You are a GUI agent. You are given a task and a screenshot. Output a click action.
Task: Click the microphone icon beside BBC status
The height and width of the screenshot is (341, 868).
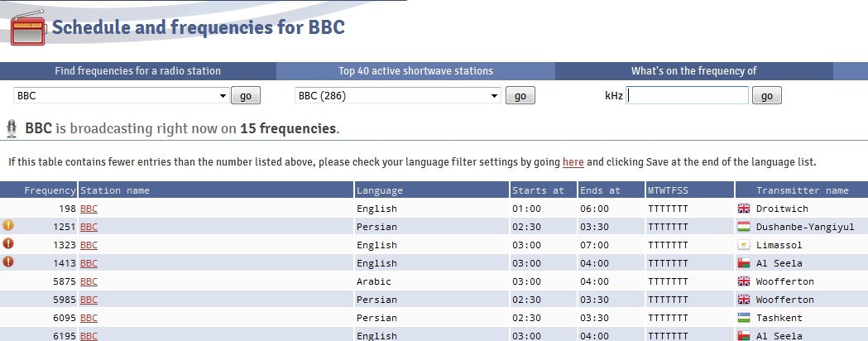point(12,128)
